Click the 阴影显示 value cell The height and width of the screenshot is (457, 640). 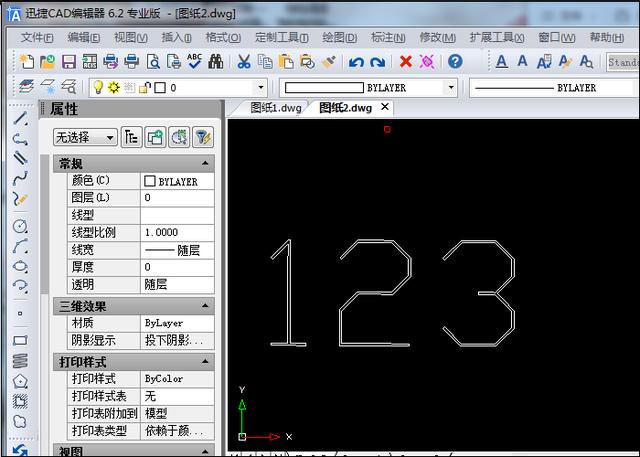point(177,340)
